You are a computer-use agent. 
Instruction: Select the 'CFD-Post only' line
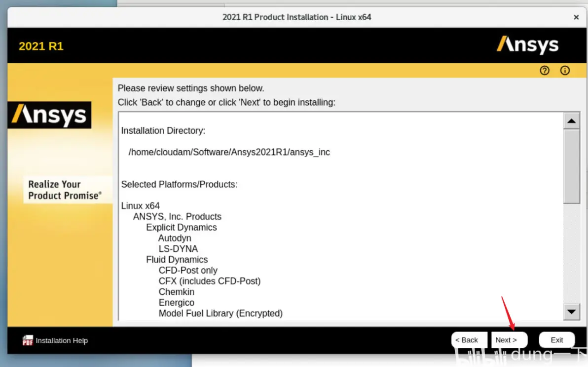coord(188,271)
